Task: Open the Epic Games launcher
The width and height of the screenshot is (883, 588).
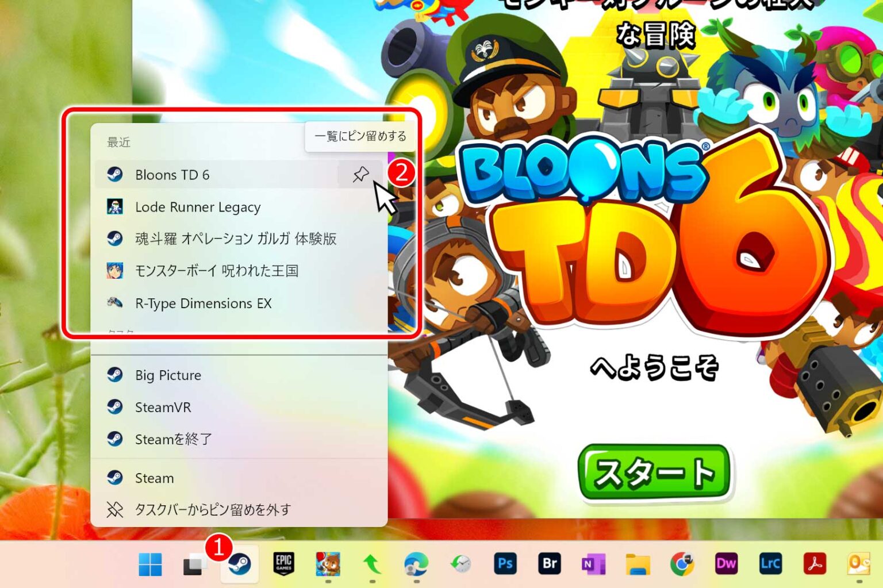Action: point(284,564)
